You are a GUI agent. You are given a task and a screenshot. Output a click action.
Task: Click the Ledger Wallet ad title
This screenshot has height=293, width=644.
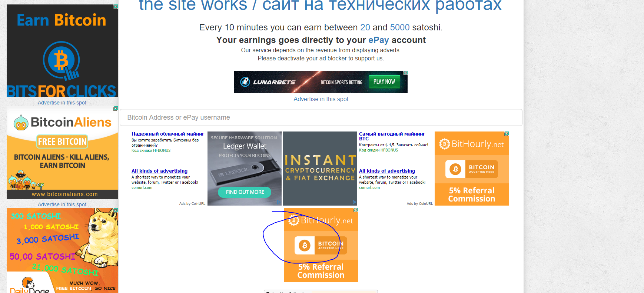[245, 146]
